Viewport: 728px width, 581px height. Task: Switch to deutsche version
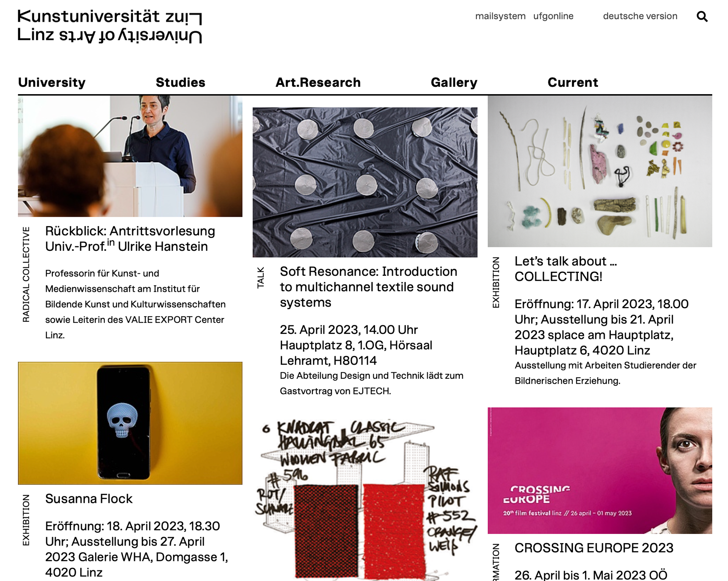(640, 16)
